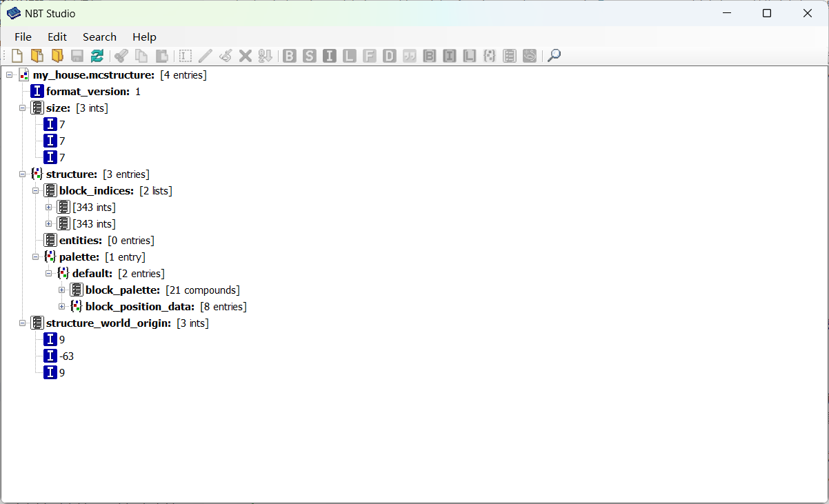The height and width of the screenshot is (504, 829).
Task: Collapse the structure_world_origin list
Action: pos(23,323)
